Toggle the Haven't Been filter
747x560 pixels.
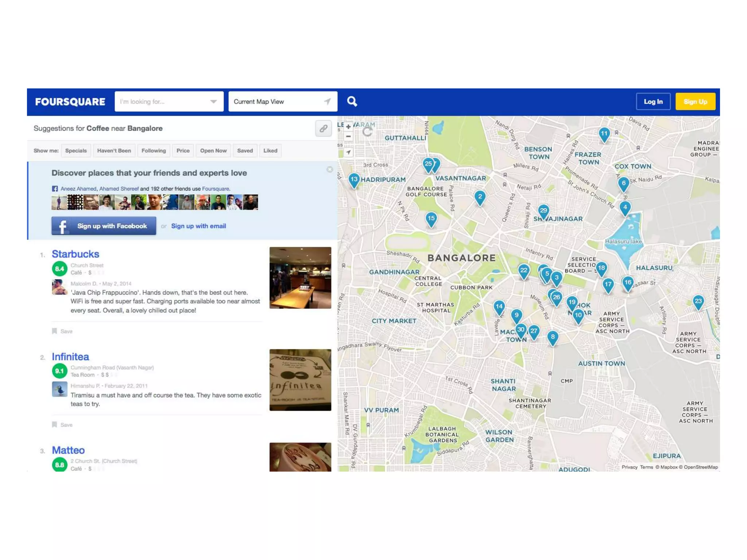114,151
